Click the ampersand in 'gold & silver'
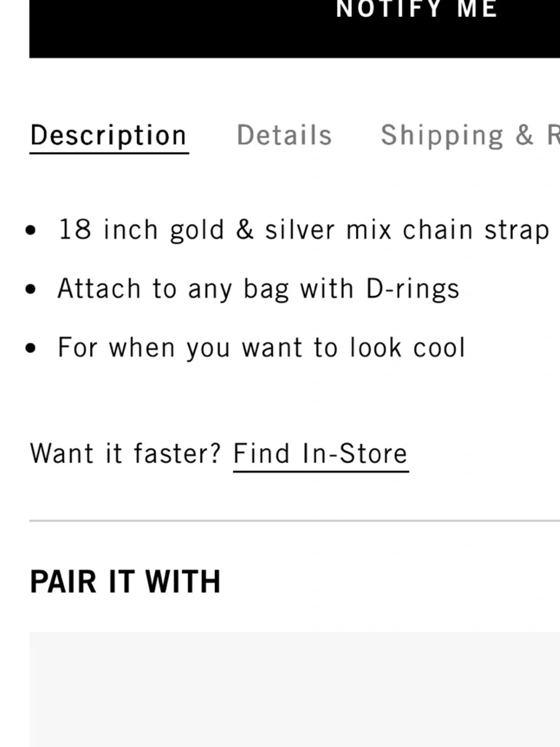Image resolution: width=560 pixels, height=747 pixels. pyautogui.click(x=245, y=230)
